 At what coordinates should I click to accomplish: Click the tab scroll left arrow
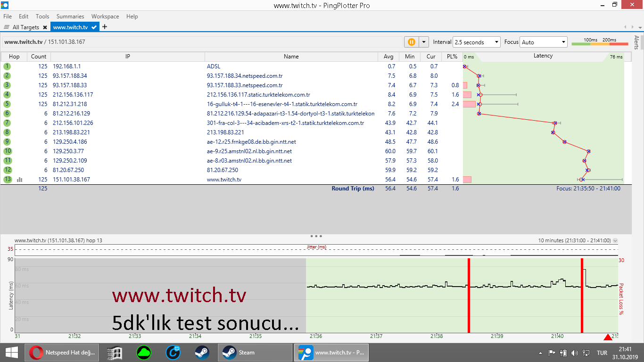click(625, 27)
